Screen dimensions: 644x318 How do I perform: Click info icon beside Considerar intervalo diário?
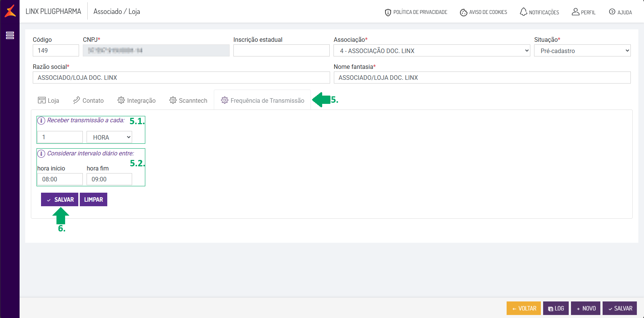[x=41, y=154]
